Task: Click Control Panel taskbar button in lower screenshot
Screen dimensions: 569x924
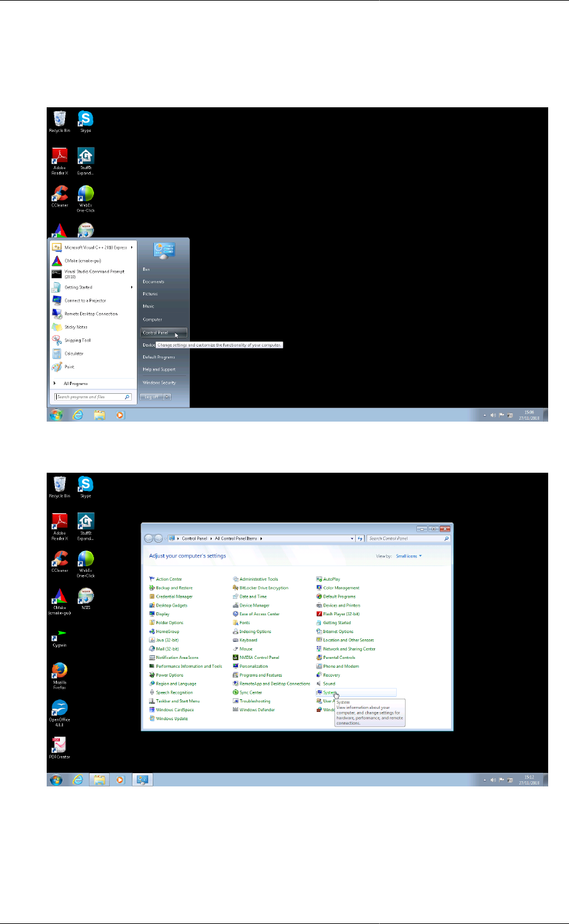Action: pyautogui.click(x=142, y=779)
